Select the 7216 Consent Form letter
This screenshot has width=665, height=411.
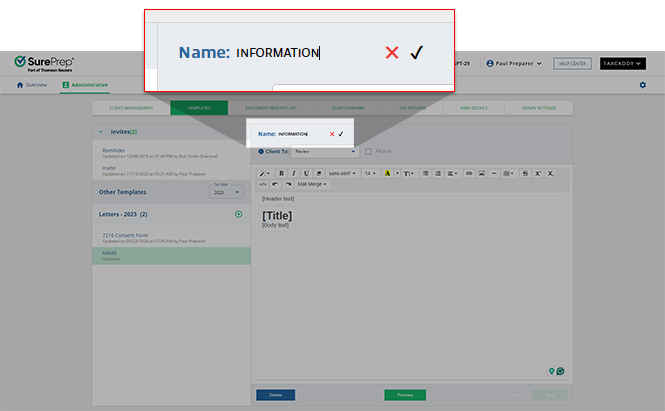[x=171, y=238]
